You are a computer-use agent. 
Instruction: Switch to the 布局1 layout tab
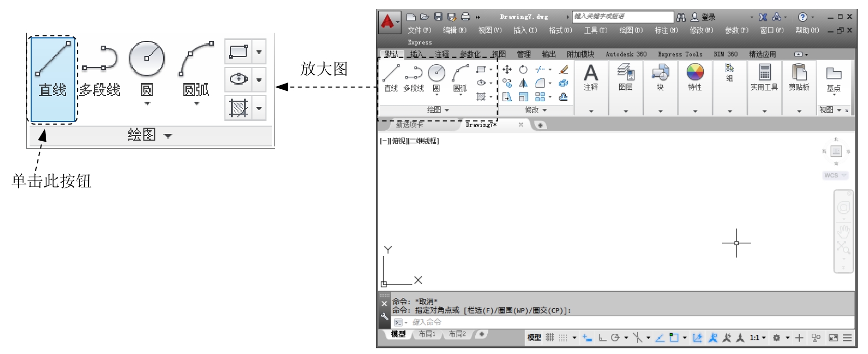[x=427, y=334]
